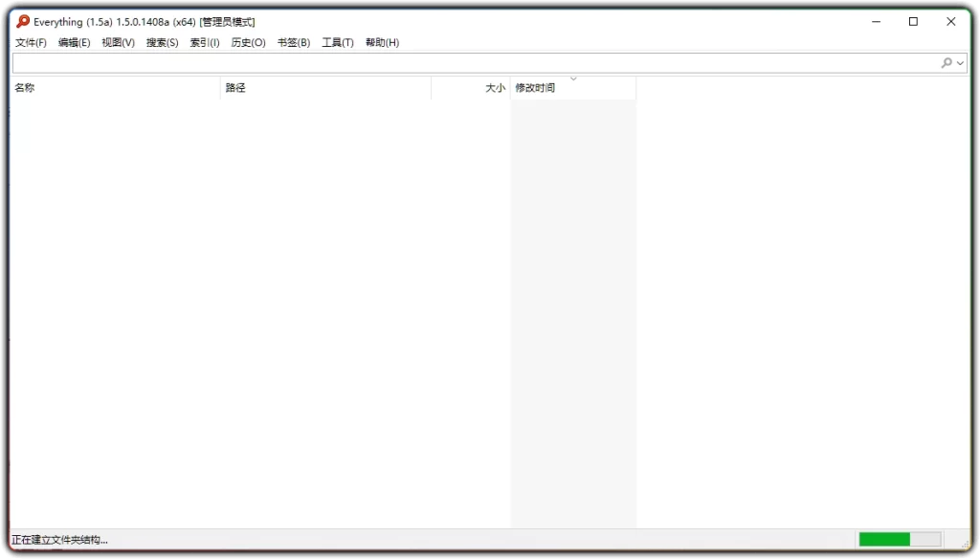This screenshot has height=559, width=980.
Task: Open the 视图(V) menu
Action: [117, 42]
